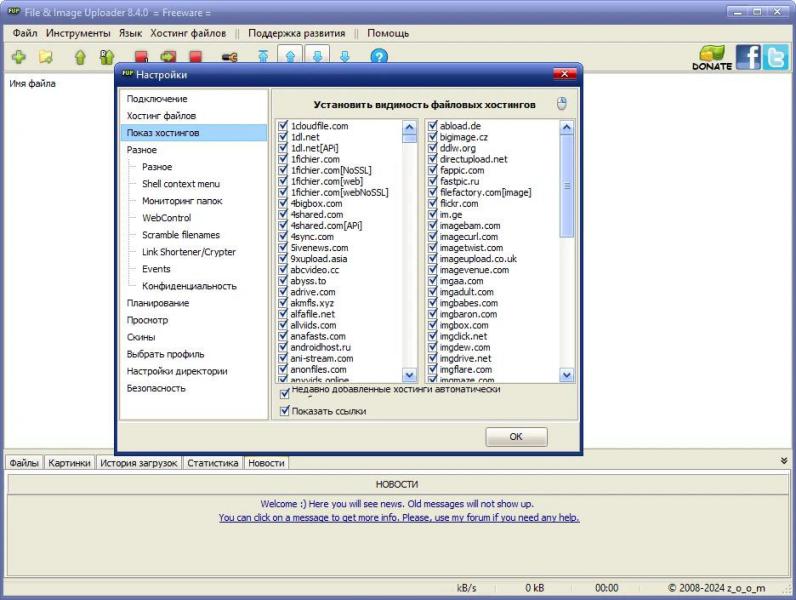
Task: Click the НОВОСТИ header bar
Action: pyautogui.click(x=397, y=484)
